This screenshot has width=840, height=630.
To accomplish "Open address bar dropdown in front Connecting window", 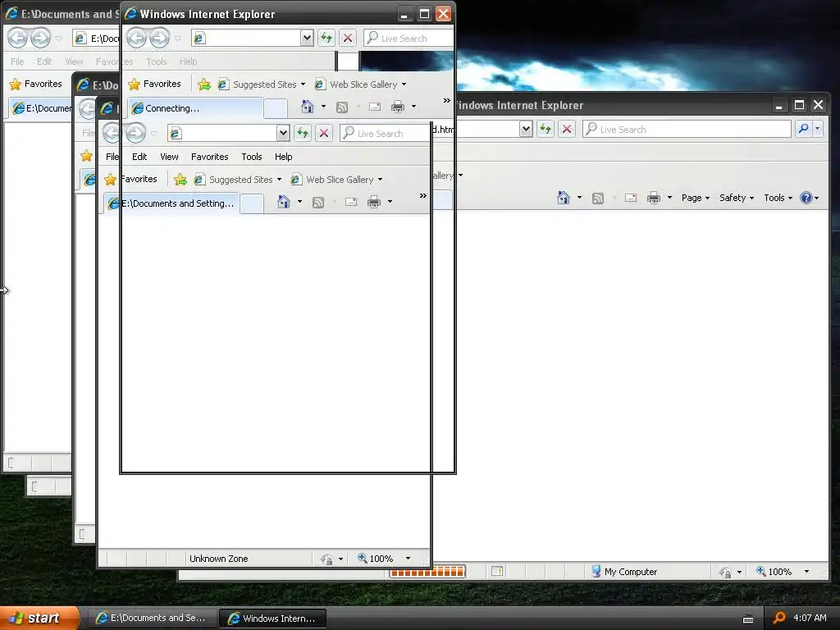I will pos(307,38).
